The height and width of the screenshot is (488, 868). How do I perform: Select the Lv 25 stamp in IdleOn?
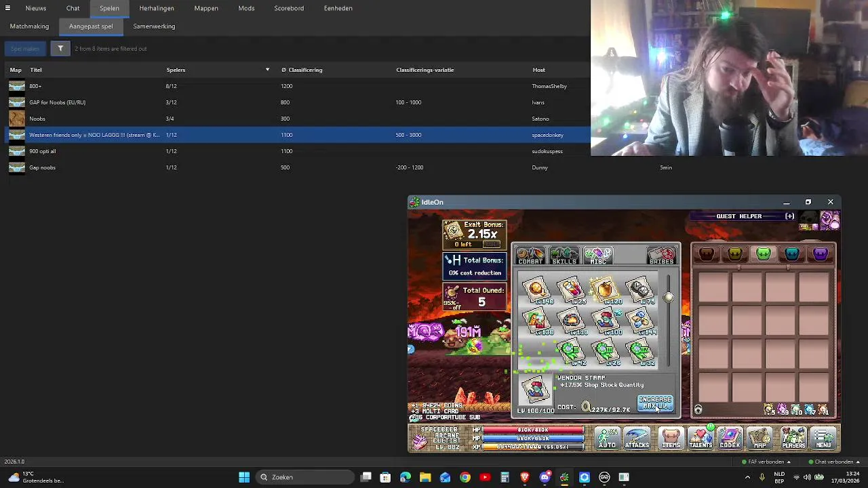coord(571,291)
